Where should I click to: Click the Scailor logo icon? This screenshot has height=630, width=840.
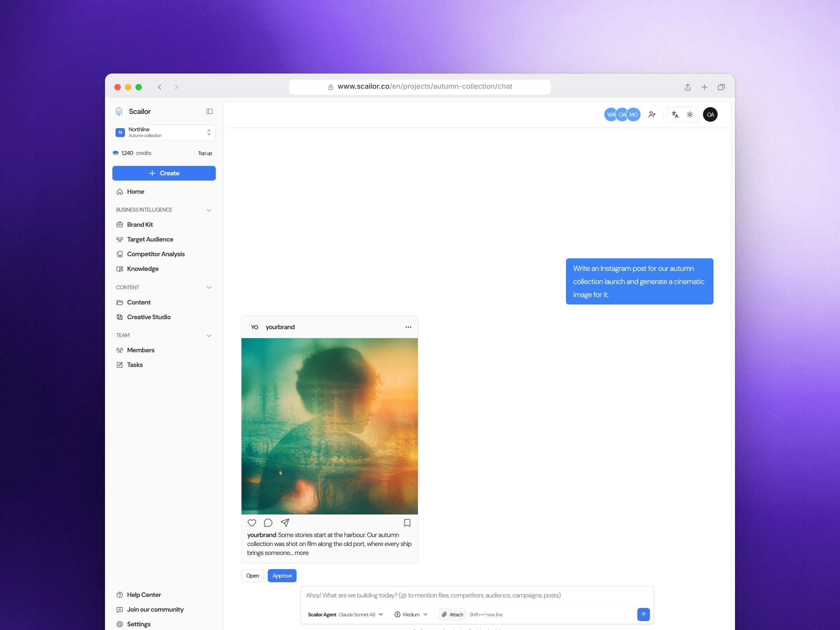click(x=119, y=111)
